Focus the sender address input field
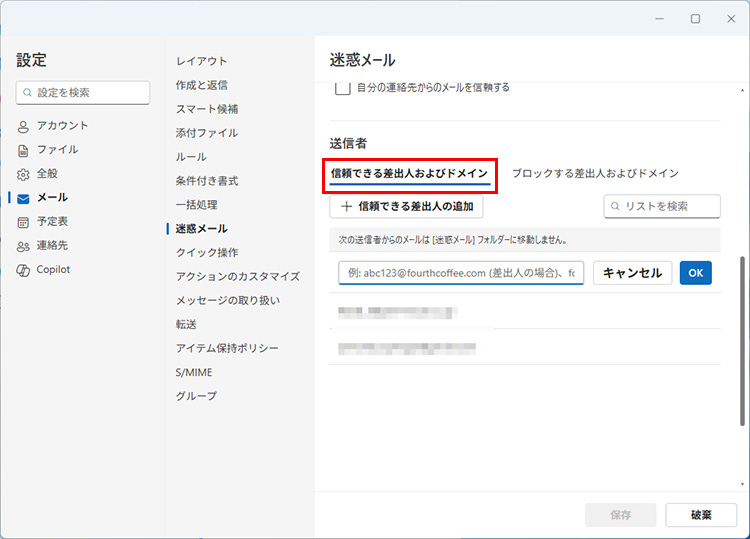The image size is (750, 539). [x=461, y=273]
